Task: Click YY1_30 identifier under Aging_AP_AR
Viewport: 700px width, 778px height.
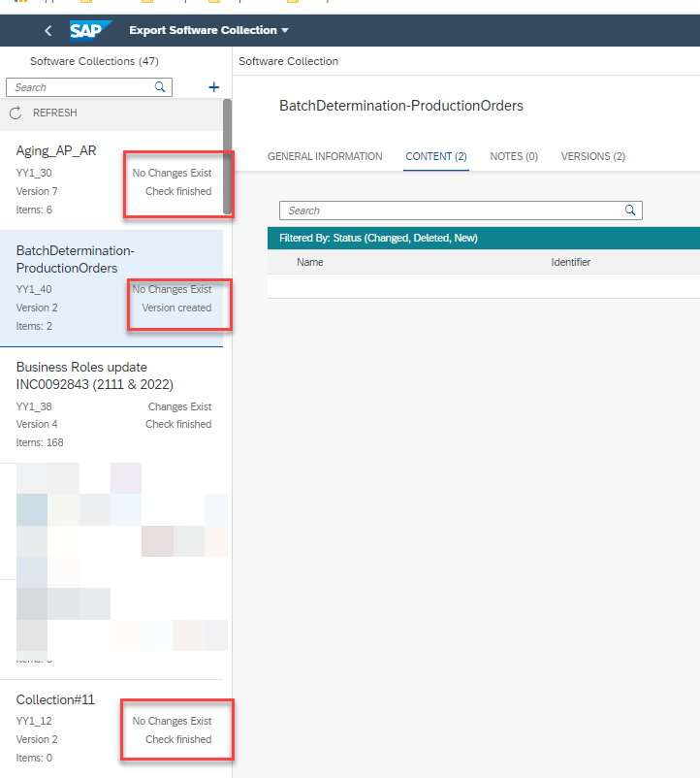Action: click(34, 174)
